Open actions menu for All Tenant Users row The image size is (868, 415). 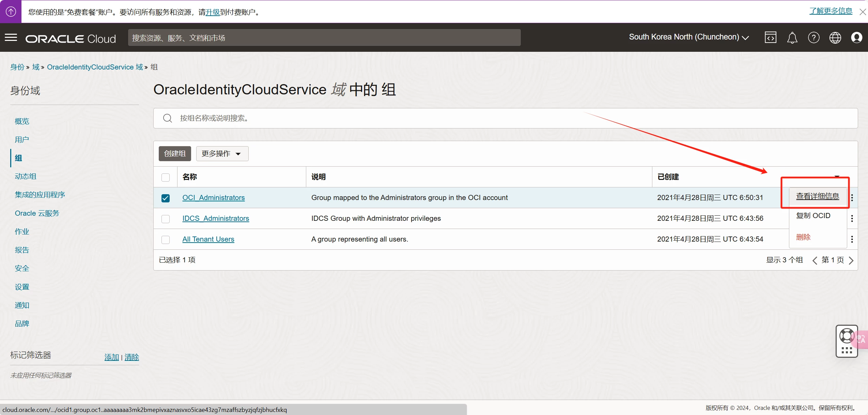click(852, 239)
